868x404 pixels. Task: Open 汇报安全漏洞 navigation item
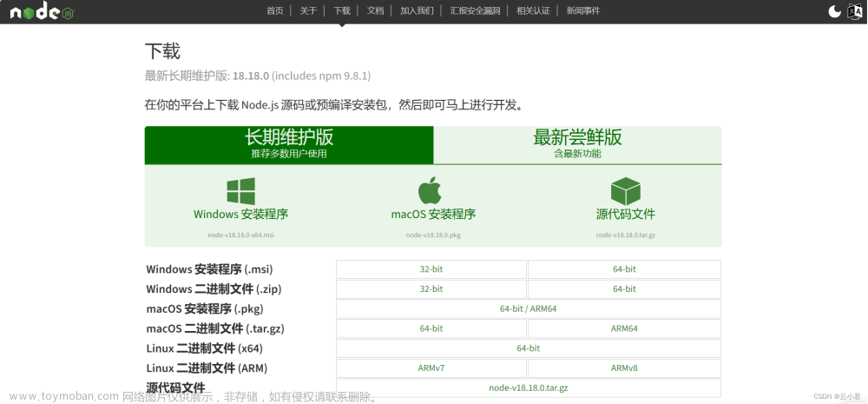click(475, 10)
